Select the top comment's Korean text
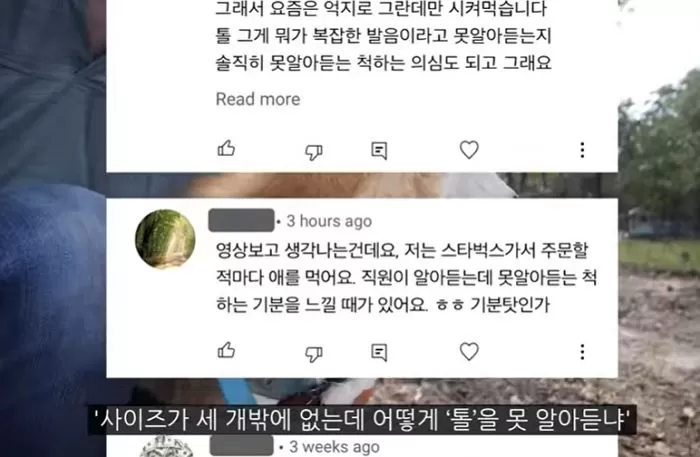Image resolution: width=700 pixels, height=457 pixels. [383, 36]
